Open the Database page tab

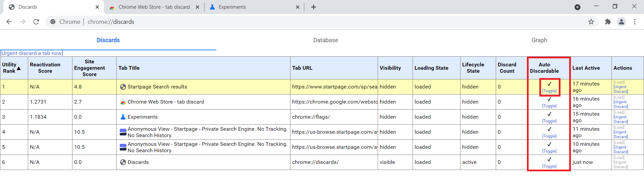coord(325,40)
